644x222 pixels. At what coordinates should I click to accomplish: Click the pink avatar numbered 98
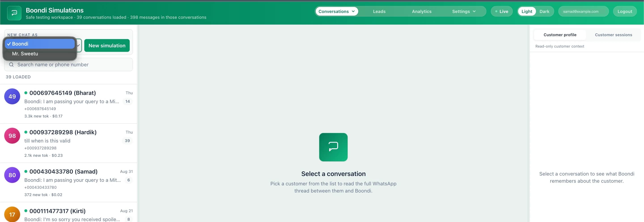pyautogui.click(x=12, y=136)
